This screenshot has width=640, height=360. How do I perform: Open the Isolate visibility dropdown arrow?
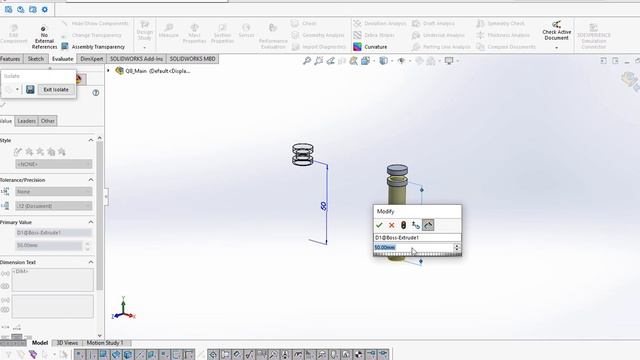17,89
